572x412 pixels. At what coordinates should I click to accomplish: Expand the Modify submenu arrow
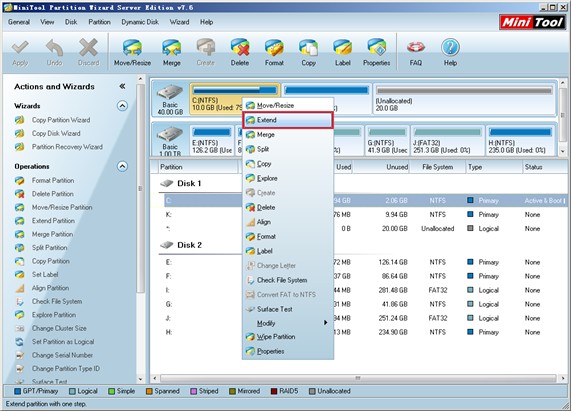click(x=325, y=323)
